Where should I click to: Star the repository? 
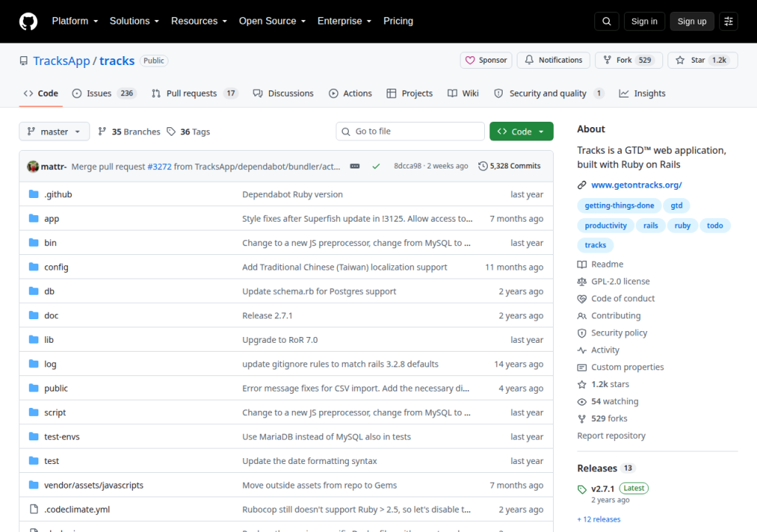pyautogui.click(x=702, y=61)
